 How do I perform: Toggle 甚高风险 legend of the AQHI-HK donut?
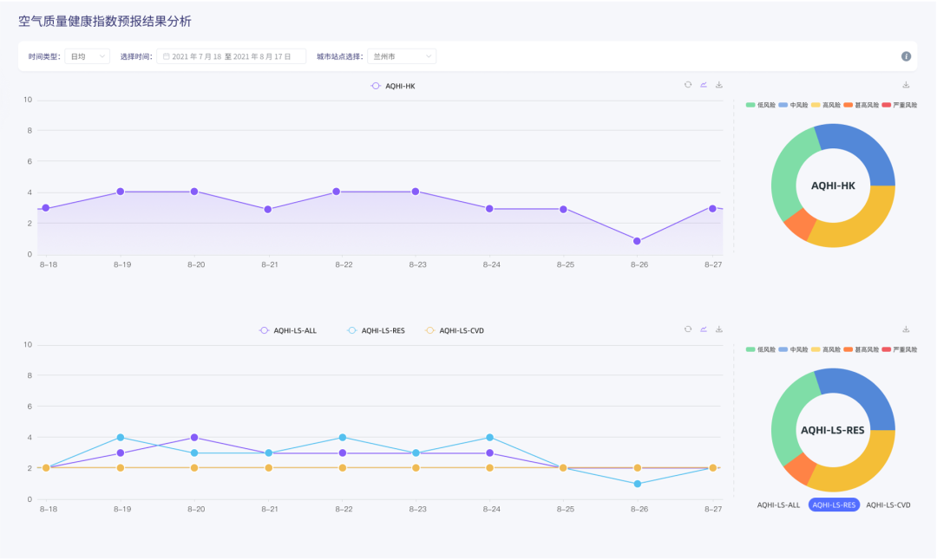click(862, 105)
